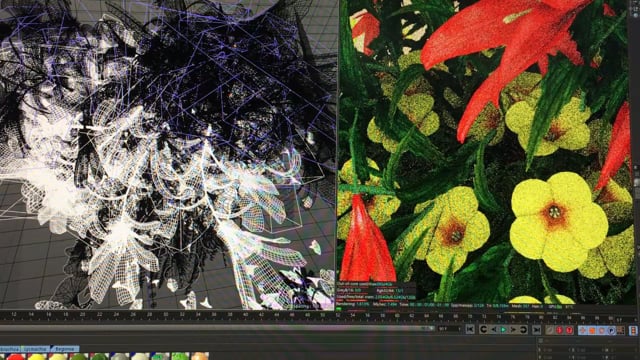Image resolution: width=640 pixels, height=360 pixels.
Task: Select the pale yellow material swatch
Action: point(58,357)
